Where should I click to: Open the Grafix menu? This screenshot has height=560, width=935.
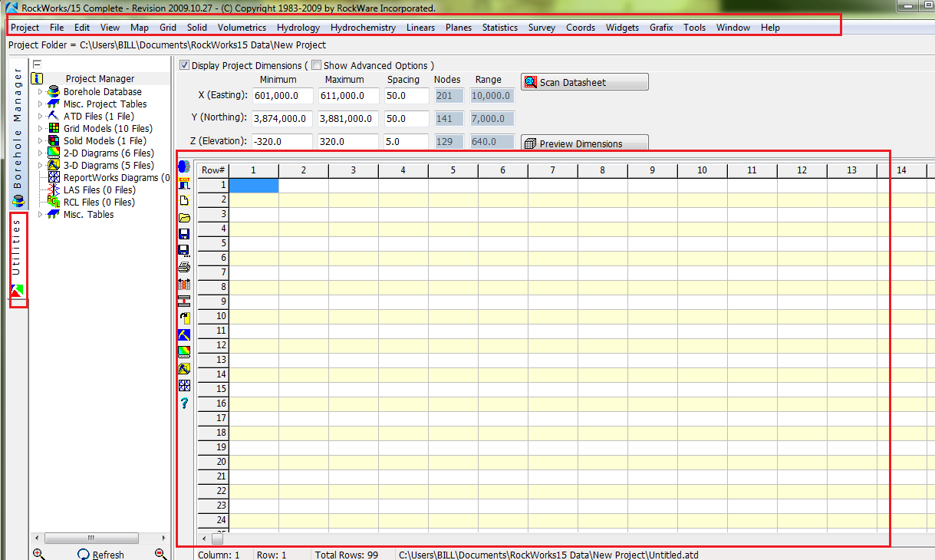[661, 28]
